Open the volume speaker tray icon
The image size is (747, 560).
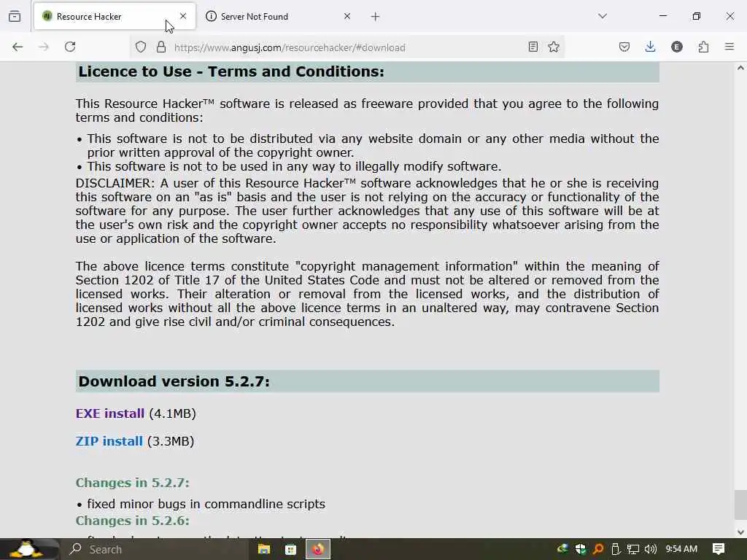(x=650, y=549)
